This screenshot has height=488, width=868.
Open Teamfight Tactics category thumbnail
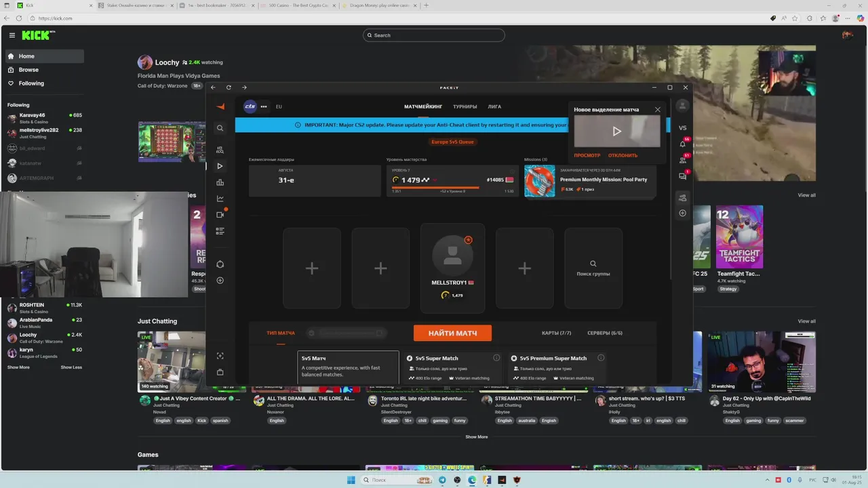(739, 237)
